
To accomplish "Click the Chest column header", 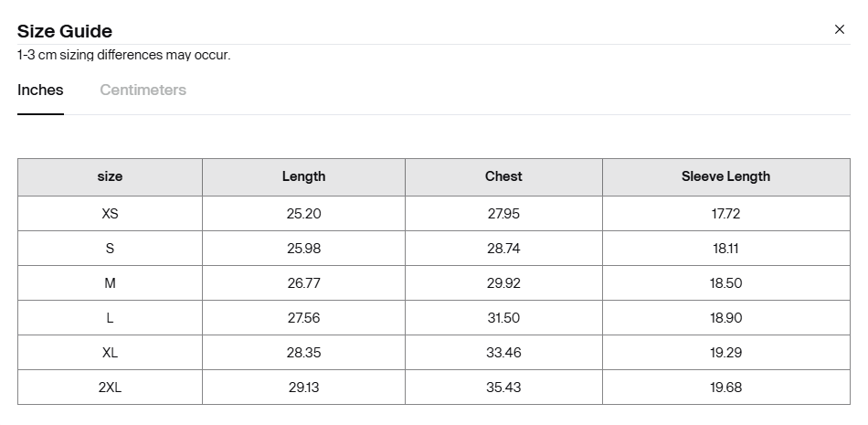I will (503, 176).
